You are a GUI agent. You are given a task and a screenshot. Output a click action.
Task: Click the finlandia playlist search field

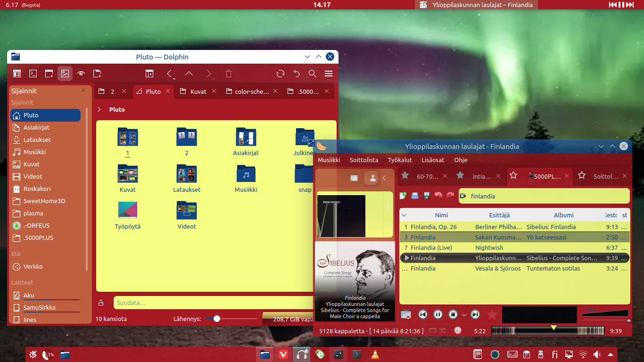point(544,196)
